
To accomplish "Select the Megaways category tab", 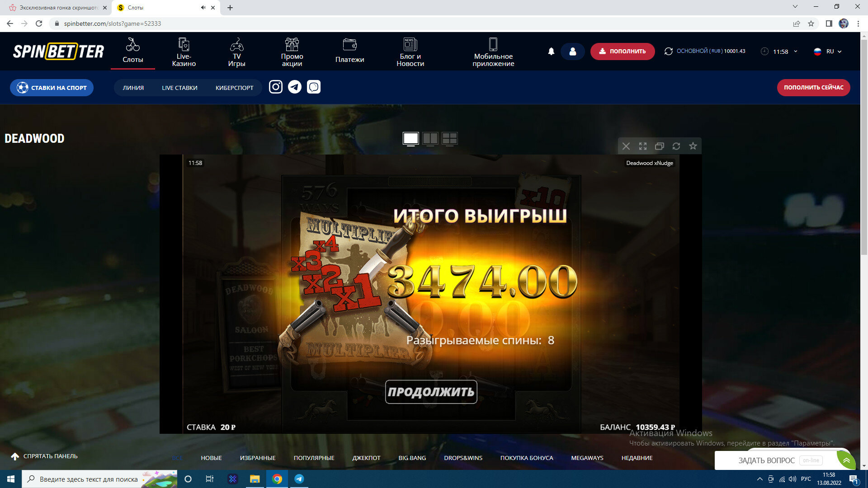I will click(587, 458).
